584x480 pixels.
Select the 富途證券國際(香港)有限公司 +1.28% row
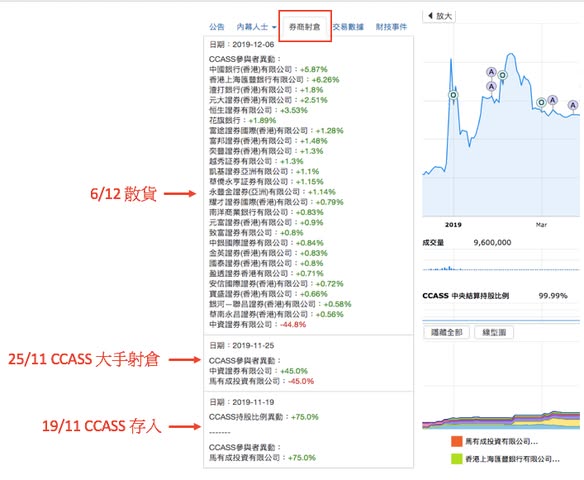276,131
